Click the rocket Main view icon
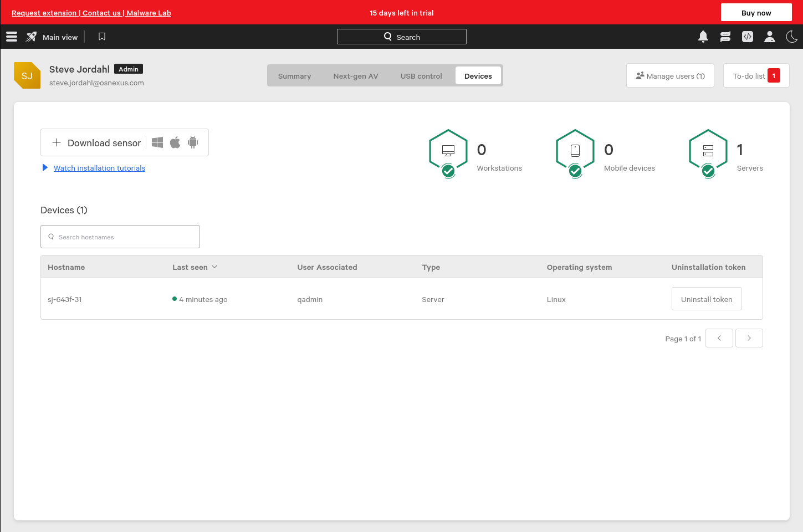 pos(32,37)
